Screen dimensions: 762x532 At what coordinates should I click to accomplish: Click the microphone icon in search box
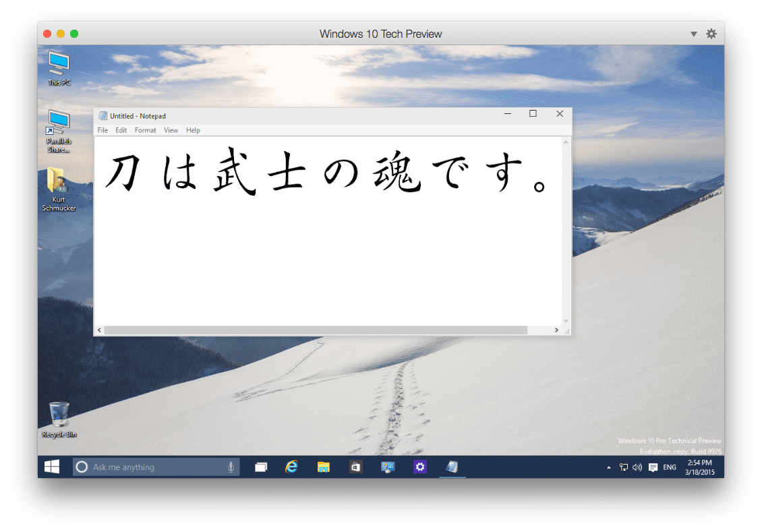(x=231, y=467)
